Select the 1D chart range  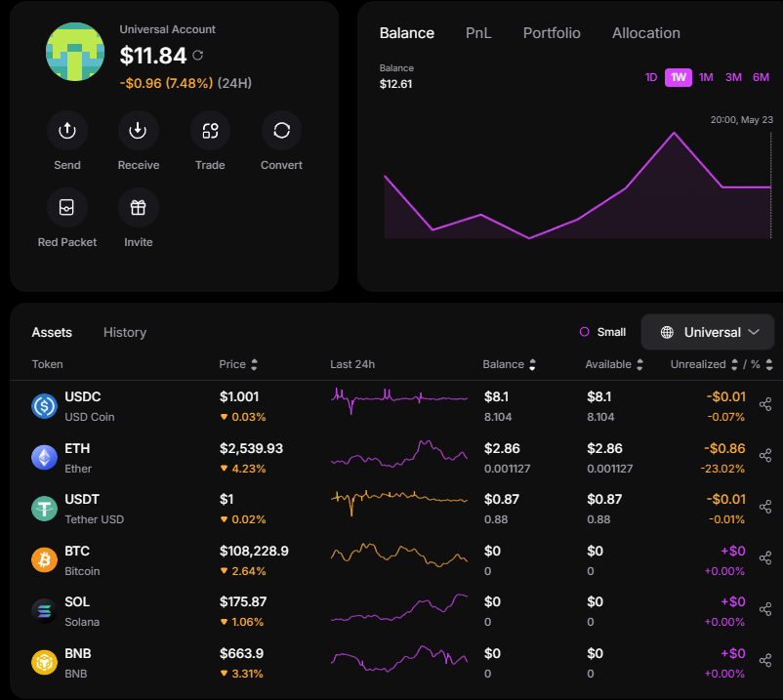[651, 77]
